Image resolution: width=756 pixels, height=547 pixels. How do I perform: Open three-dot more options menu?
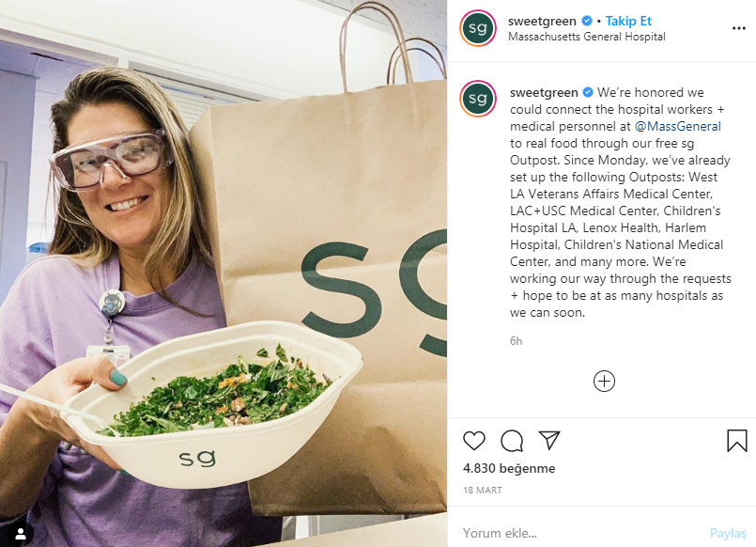pos(739,28)
